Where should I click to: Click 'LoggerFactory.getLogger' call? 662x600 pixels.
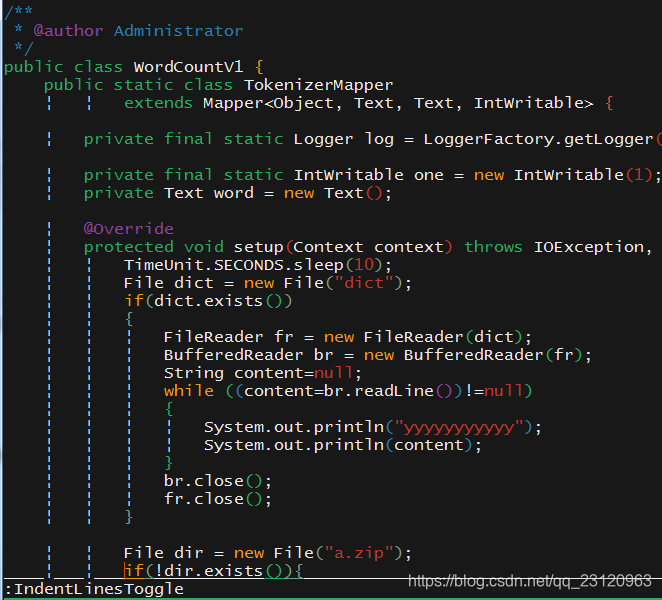pos(538,139)
